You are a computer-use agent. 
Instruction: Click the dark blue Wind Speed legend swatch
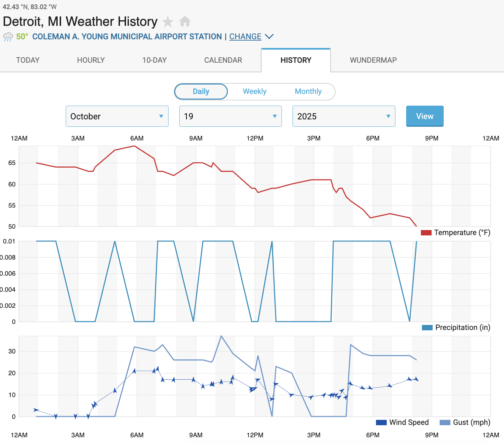tap(381, 423)
